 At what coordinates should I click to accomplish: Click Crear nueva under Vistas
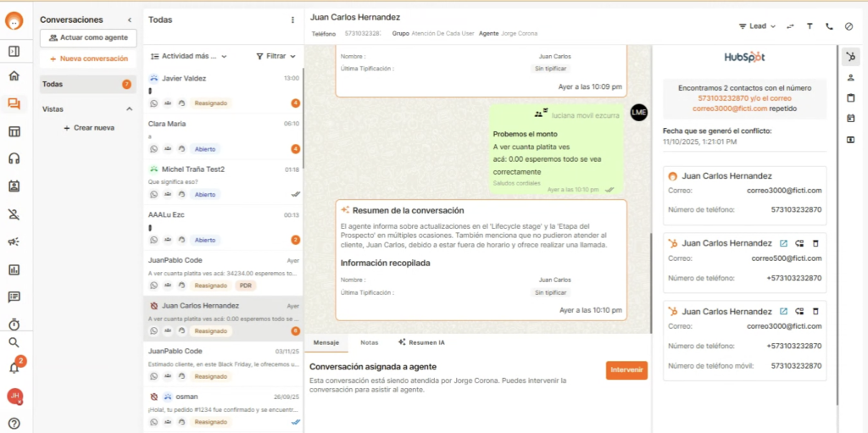click(x=88, y=127)
